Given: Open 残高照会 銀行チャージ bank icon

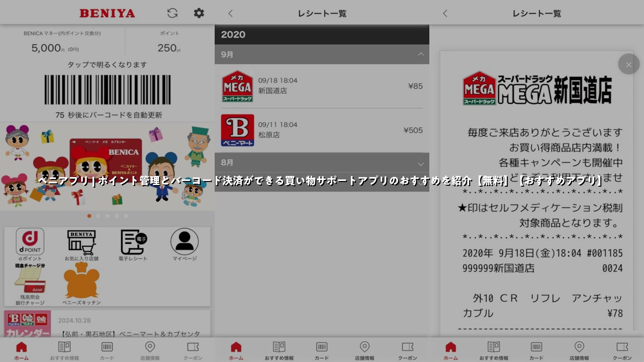Looking at the screenshot, I should 30,284.
